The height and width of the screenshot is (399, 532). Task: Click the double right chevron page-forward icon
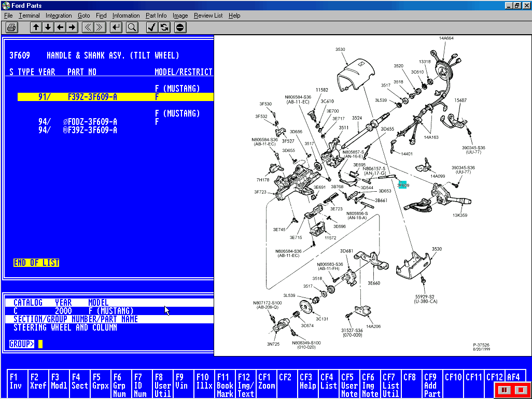click(x=100, y=27)
